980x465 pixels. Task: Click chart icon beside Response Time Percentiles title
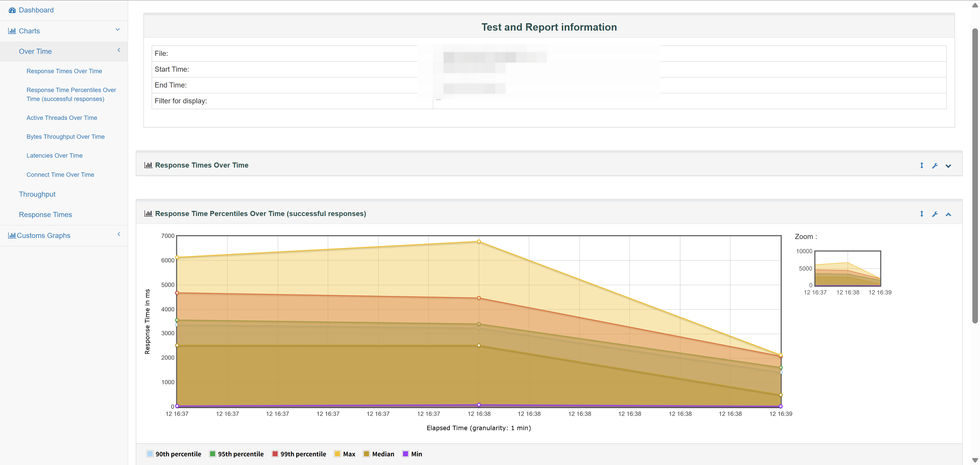(x=148, y=214)
